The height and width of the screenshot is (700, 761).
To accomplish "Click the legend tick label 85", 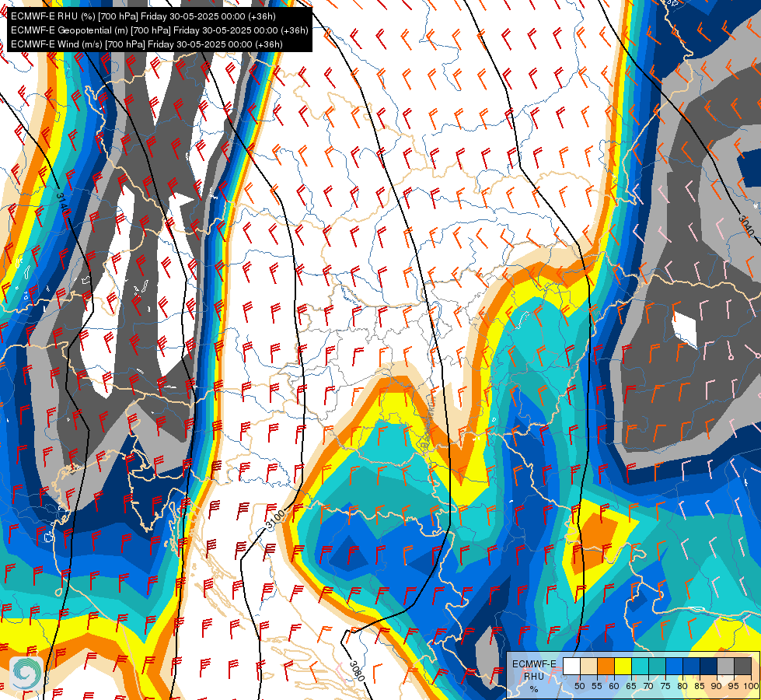I will click(700, 686).
